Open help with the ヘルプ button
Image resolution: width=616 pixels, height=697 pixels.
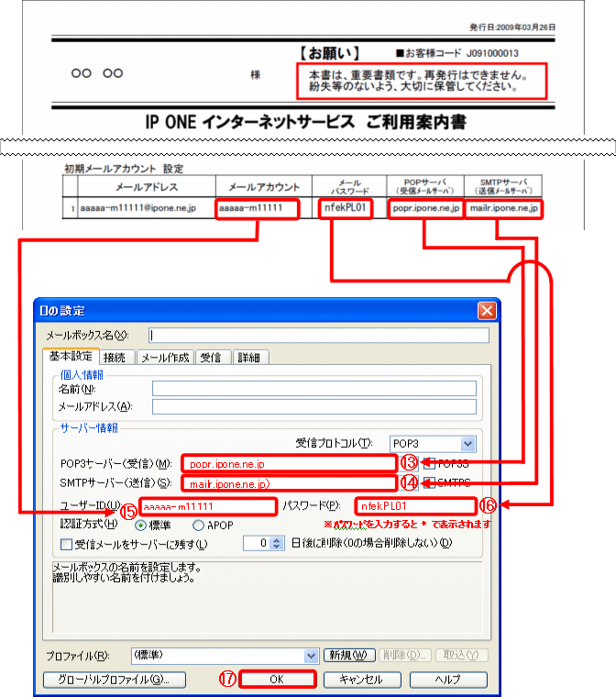[x=447, y=680]
